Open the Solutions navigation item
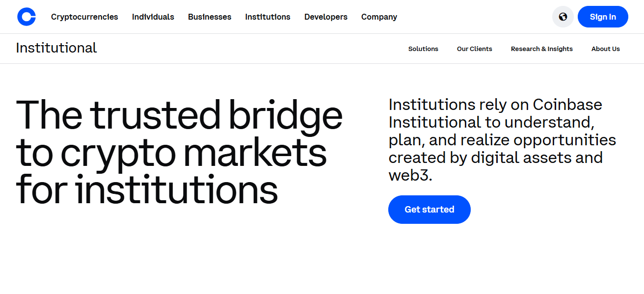 point(423,49)
